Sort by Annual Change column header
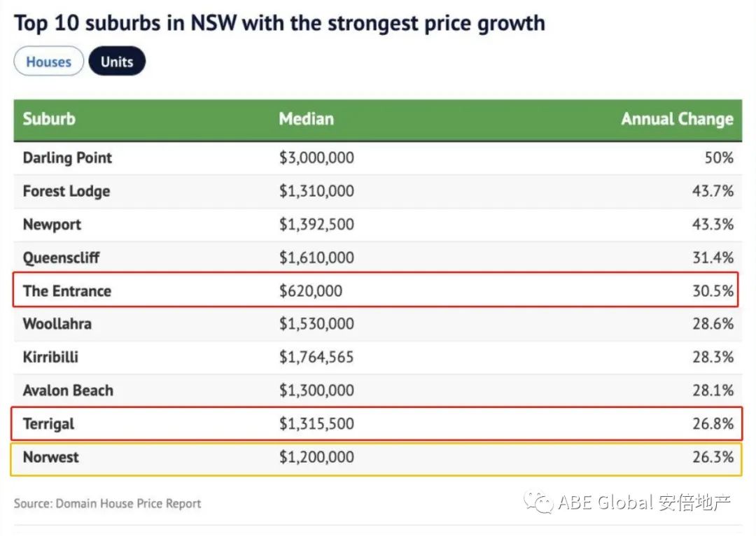This screenshot has width=756, height=536. pos(677,119)
